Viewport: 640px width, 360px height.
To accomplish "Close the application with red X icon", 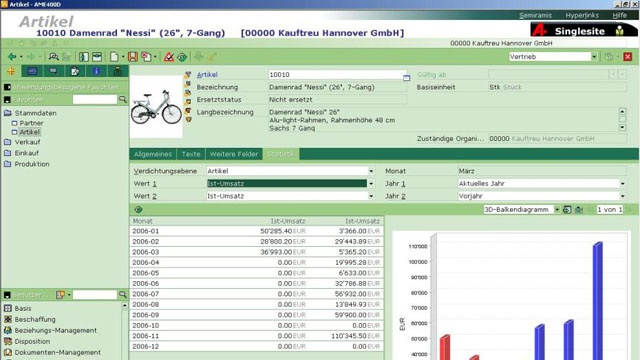I will click(628, 57).
